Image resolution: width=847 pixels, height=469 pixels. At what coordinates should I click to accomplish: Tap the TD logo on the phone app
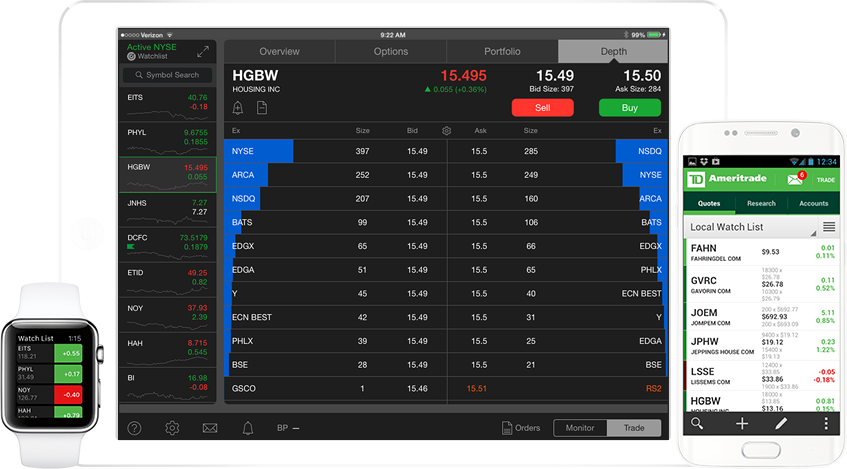click(696, 179)
